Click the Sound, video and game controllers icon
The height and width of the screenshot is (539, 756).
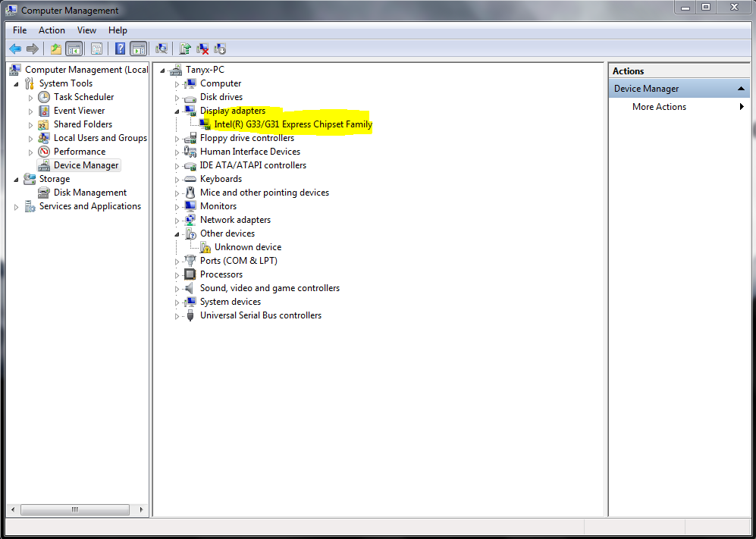190,288
